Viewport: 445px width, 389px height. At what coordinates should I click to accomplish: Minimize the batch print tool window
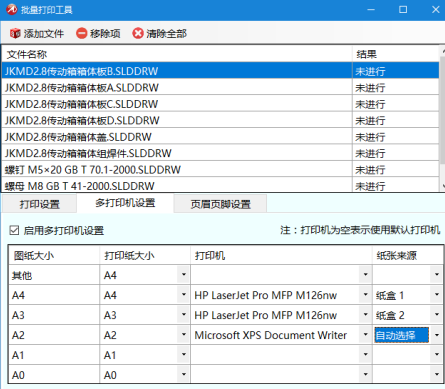coord(371,10)
